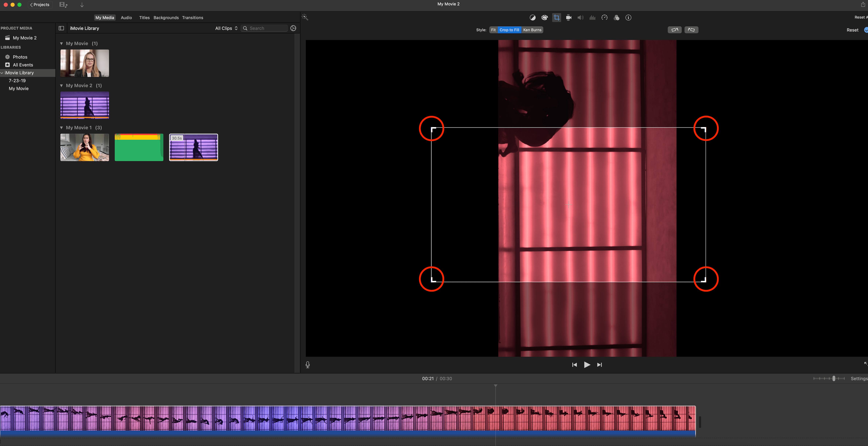Choose the Fit crop style
Image resolution: width=868 pixels, height=446 pixels.
click(493, 30)
